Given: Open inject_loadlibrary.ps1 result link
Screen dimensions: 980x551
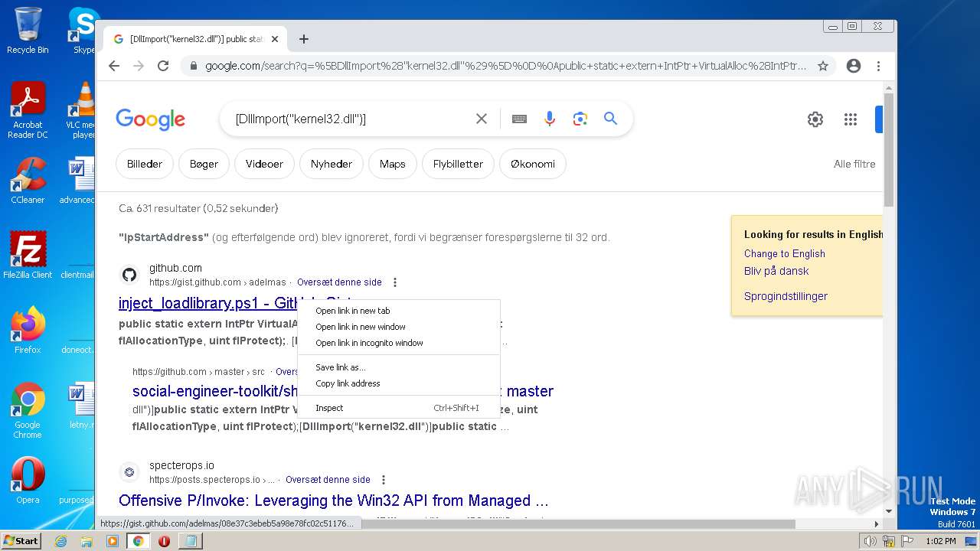Looking at the screenshot, I should point(207,303).
